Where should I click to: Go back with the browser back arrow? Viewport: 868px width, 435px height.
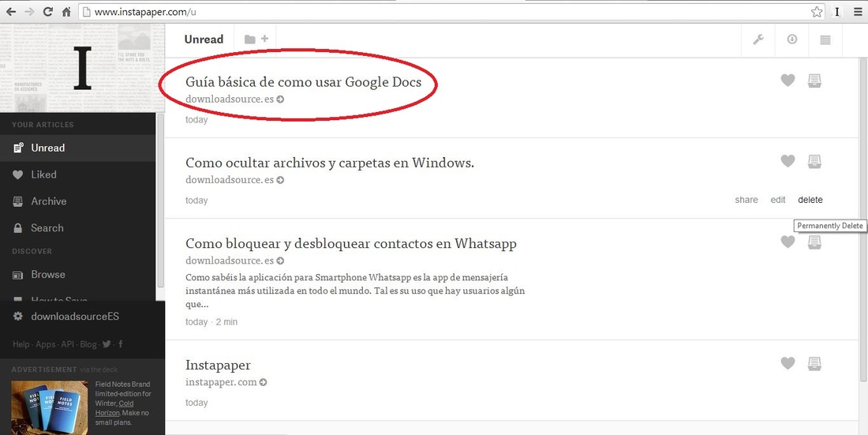coord(10,12)
